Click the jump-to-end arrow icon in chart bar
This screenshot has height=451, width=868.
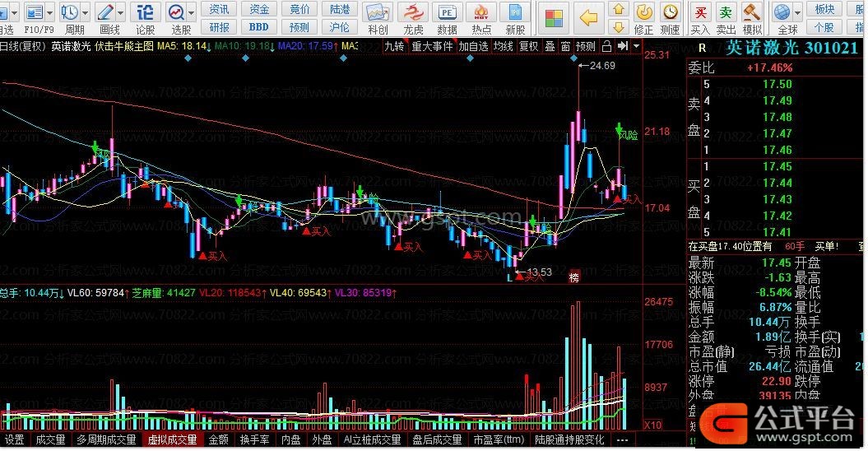[623, 47]
